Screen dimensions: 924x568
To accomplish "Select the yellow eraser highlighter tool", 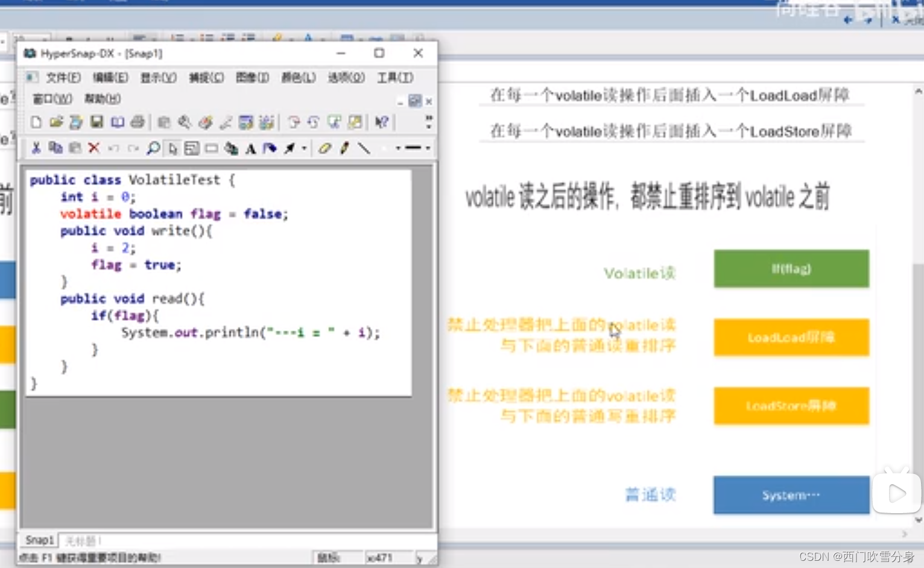I will pos(324,148).
